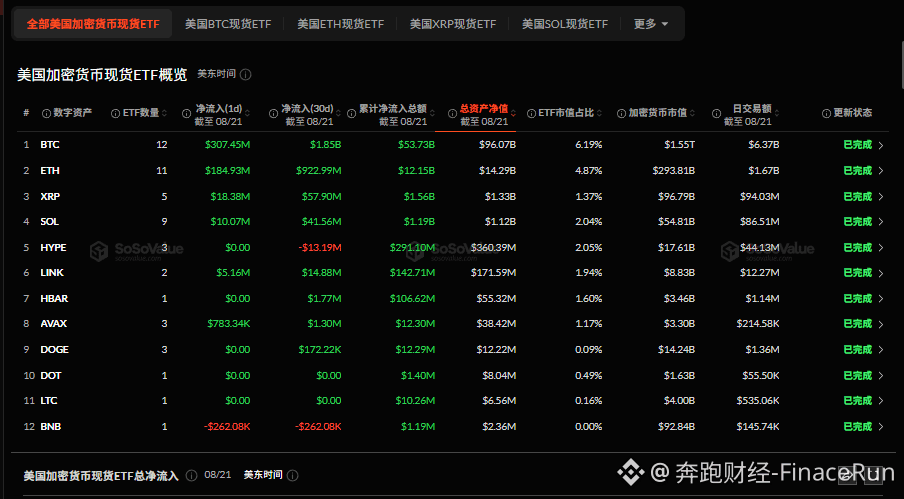Click the XRP asset name
Image resolution: width=904 pixels, height=499 pixels.
coord(50,196)
